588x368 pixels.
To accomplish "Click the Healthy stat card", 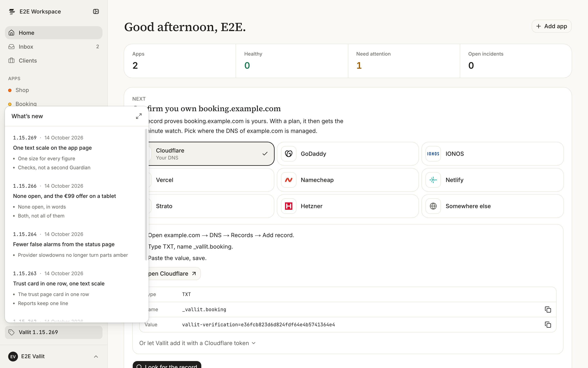I will point(292,61).
